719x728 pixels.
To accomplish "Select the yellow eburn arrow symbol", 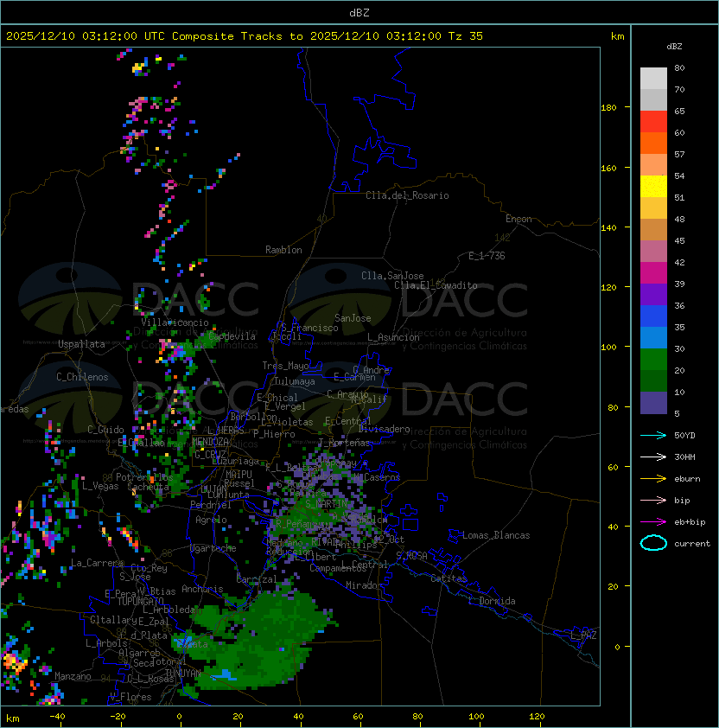I will click(x=653, y=479).
